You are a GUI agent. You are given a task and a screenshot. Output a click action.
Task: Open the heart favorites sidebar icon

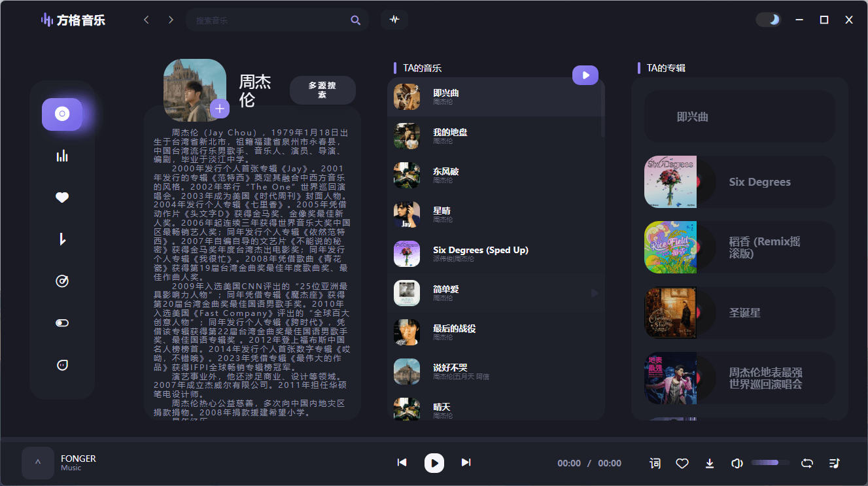(x=62, y=198)
